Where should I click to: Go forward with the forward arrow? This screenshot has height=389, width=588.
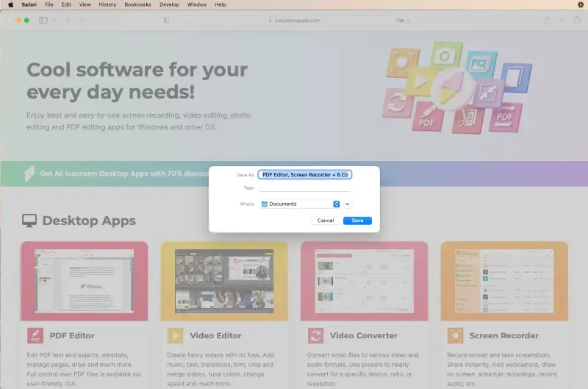[x=82, y=21]
